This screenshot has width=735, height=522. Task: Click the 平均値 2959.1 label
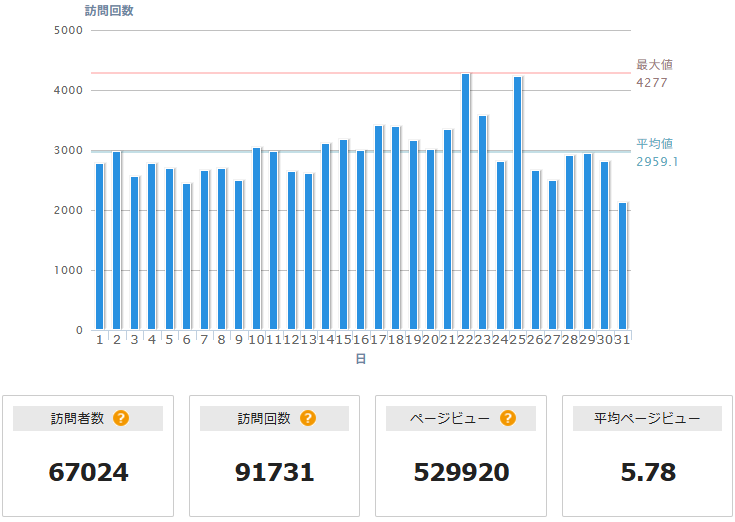coord(656,152)
